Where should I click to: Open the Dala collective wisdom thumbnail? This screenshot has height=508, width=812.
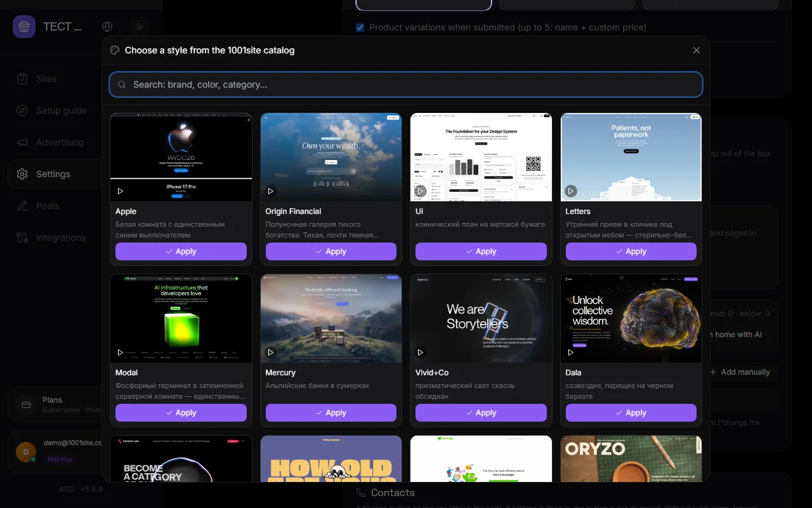click(631, 319)
